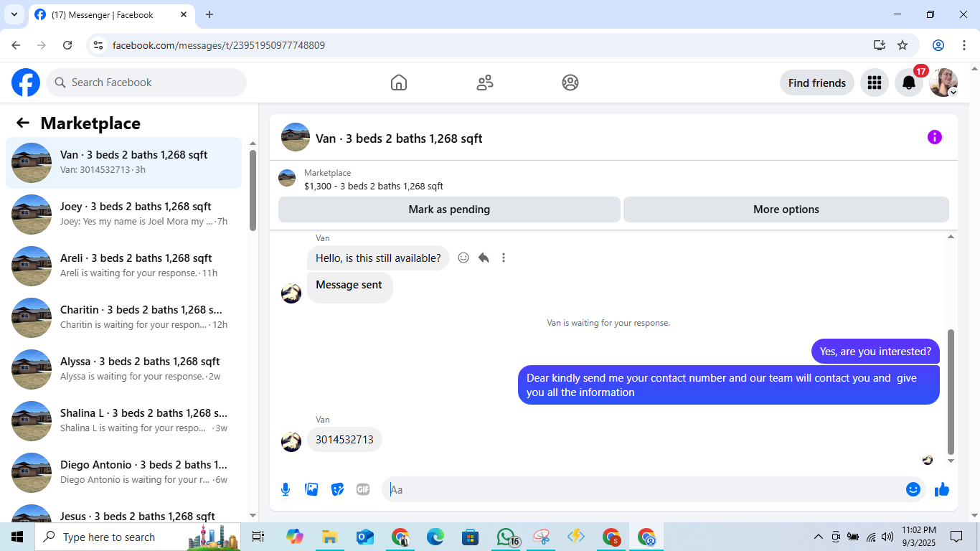The image size is (980, 551).
Task: Go back in browser history
Action: (x=17, y=45)
